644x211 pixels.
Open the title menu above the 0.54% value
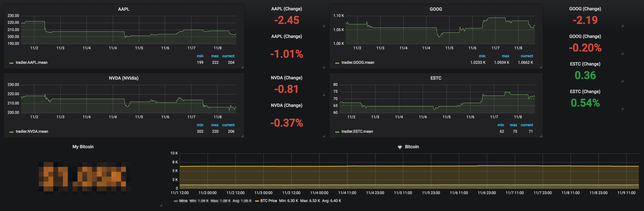tap(585, 92)
